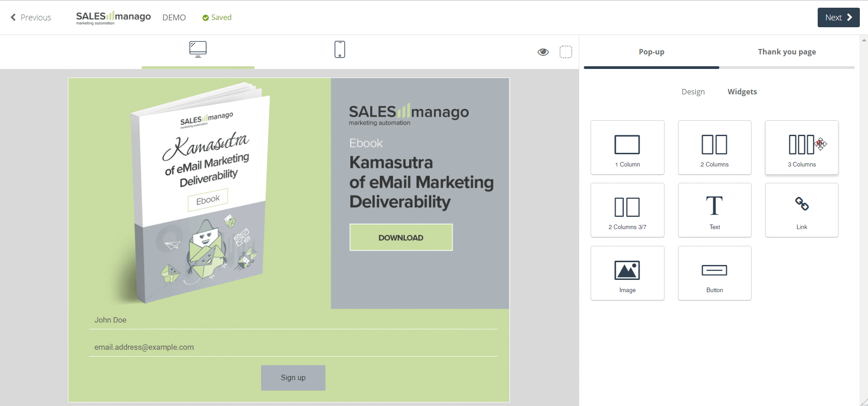
Task: Click the DEMO label
Action: click(x=174, y=17)
